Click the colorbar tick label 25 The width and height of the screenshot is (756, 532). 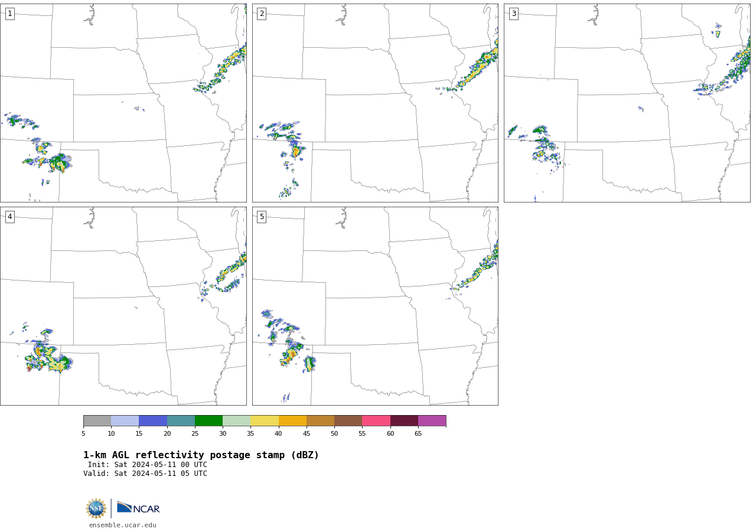[195, 434]
